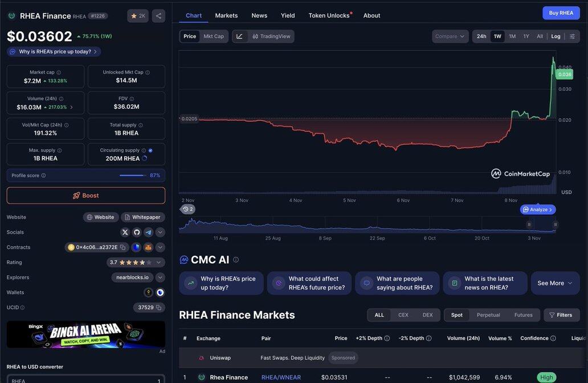The image size is (588, 383).
Task: Expand the Rating 3.7 stars dropdown
Action: (x=160, y=263)
